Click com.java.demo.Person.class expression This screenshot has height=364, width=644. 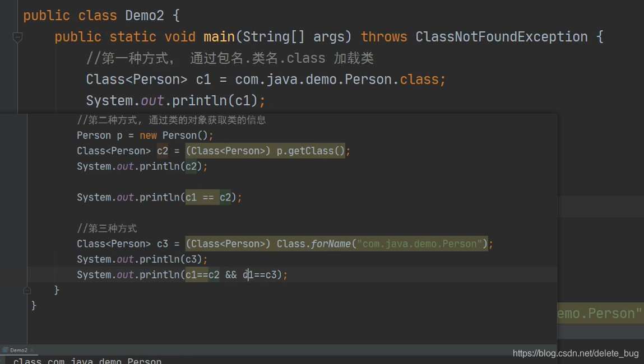click(337, 79)
